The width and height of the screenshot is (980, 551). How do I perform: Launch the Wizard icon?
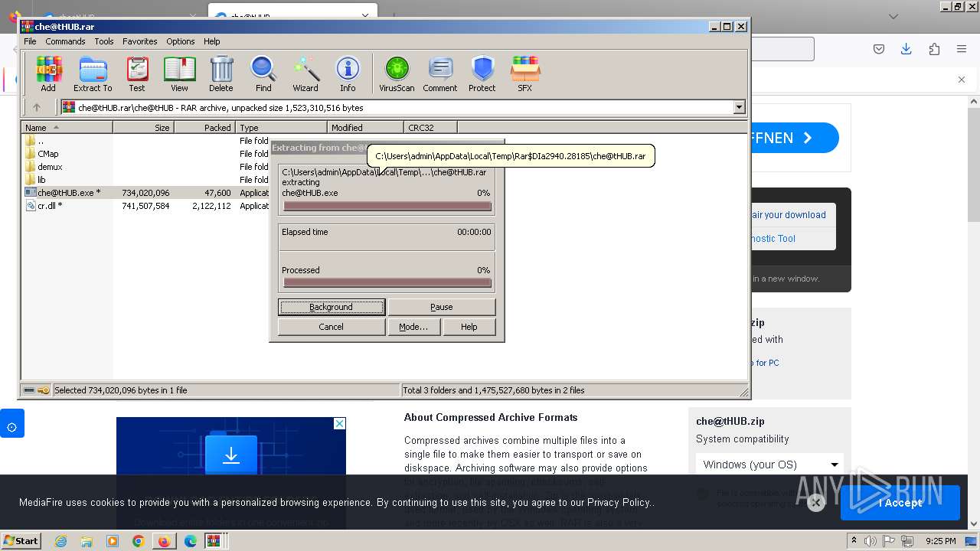pyautogui.click(x=305, y=74)
